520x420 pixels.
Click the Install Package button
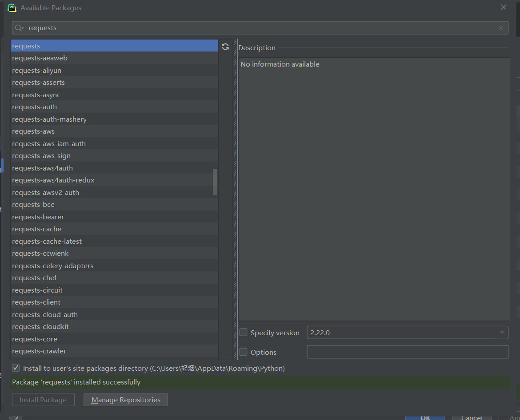[x=43, y=400]
